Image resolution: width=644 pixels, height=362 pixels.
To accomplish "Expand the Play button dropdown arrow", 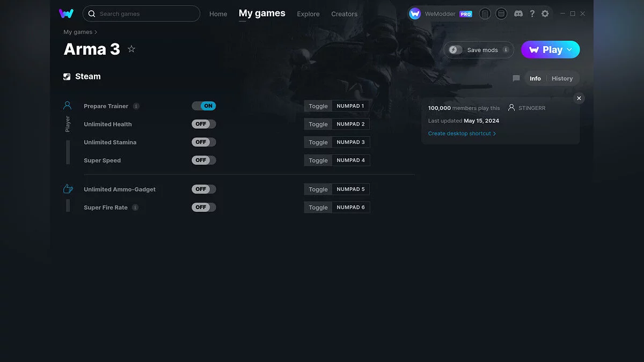I will 569,50.
